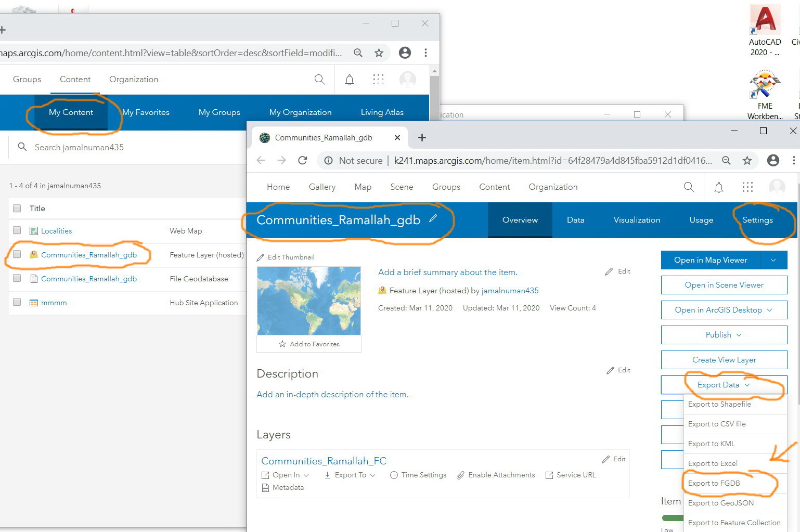Click Add a brief summary about the item

(448, 272)
